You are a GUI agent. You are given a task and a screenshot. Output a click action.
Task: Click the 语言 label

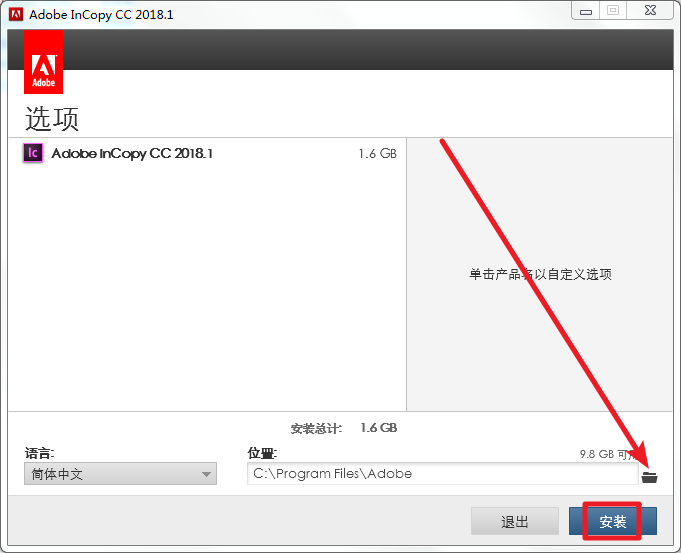coord(40,454)
